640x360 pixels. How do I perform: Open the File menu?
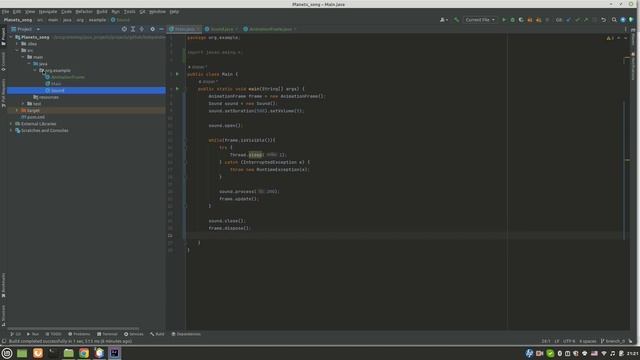point(5,11)
